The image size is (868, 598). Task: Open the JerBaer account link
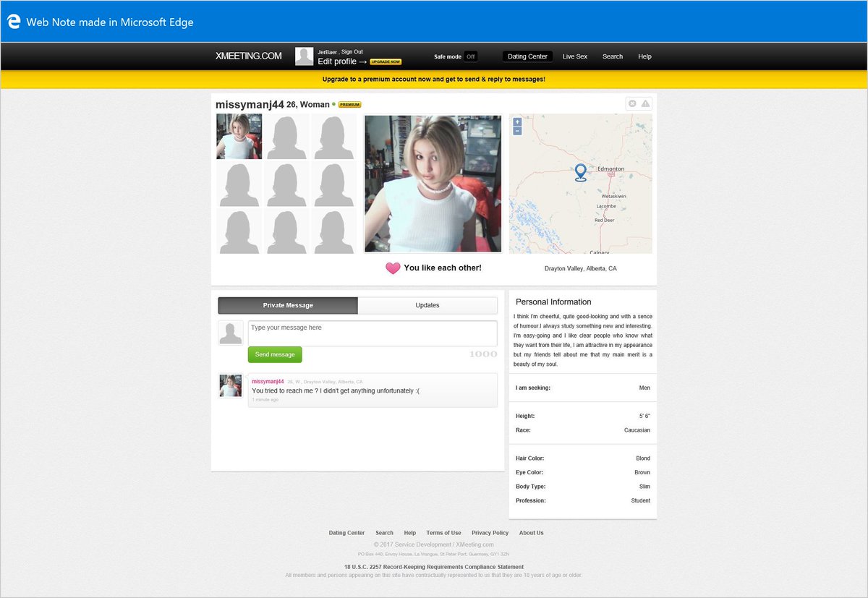coord(327,51)
